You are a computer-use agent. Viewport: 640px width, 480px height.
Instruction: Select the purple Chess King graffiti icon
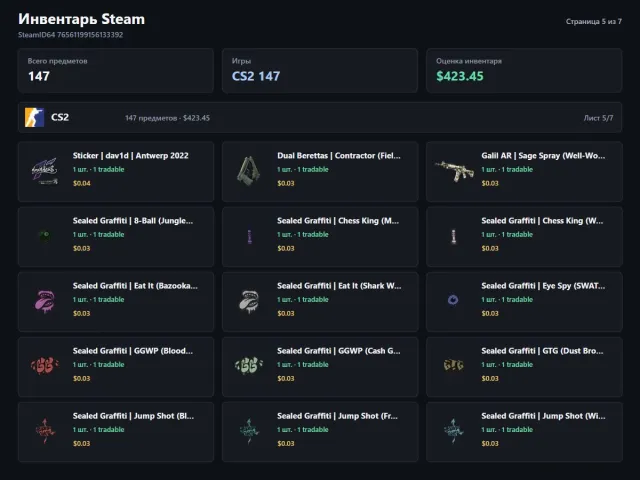pyautogui.click(x=249, y=236)
